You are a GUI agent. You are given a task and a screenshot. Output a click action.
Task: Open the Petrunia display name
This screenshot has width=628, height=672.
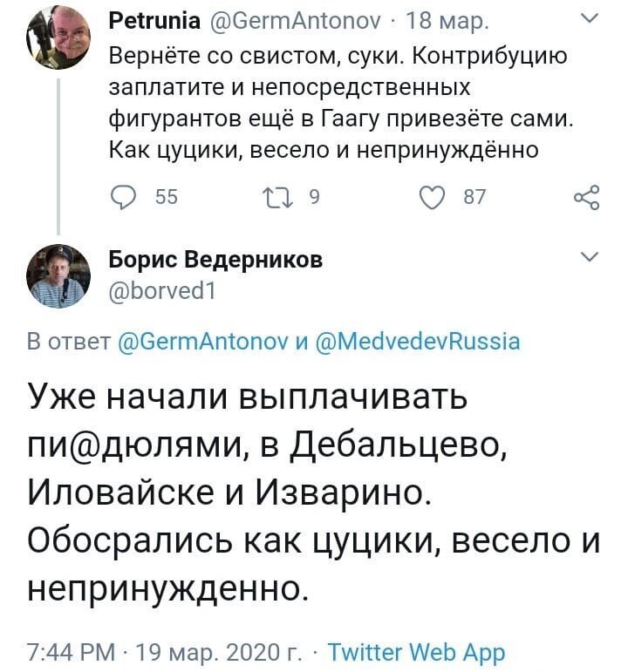(x=154, y=21)
